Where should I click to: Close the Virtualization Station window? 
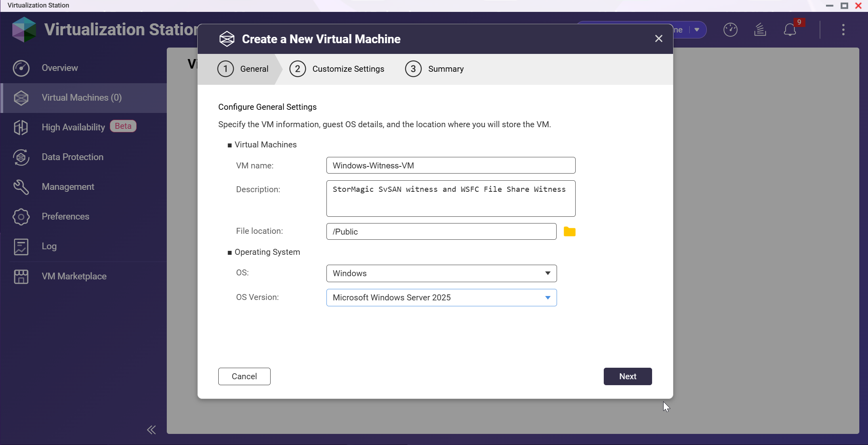tap(858, 6)
